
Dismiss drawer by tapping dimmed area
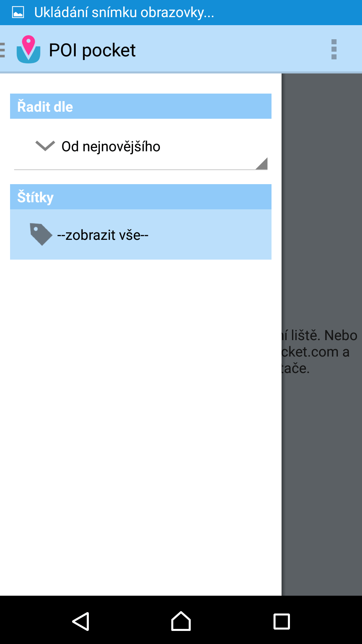pyautogui.click(x=322, y=201)
